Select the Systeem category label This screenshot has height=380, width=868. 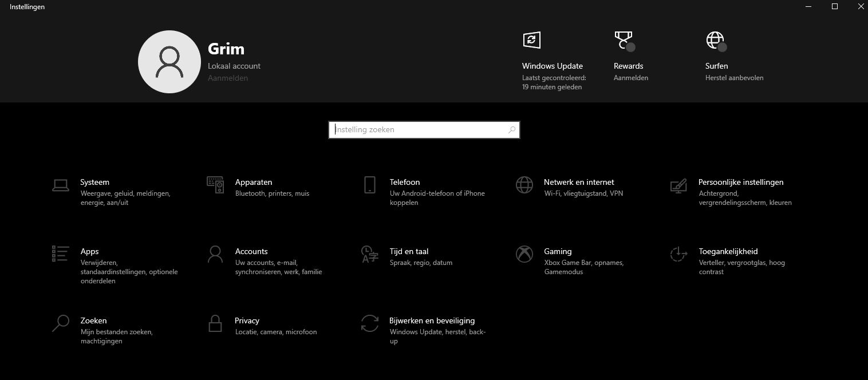click(x=95, y=182)
